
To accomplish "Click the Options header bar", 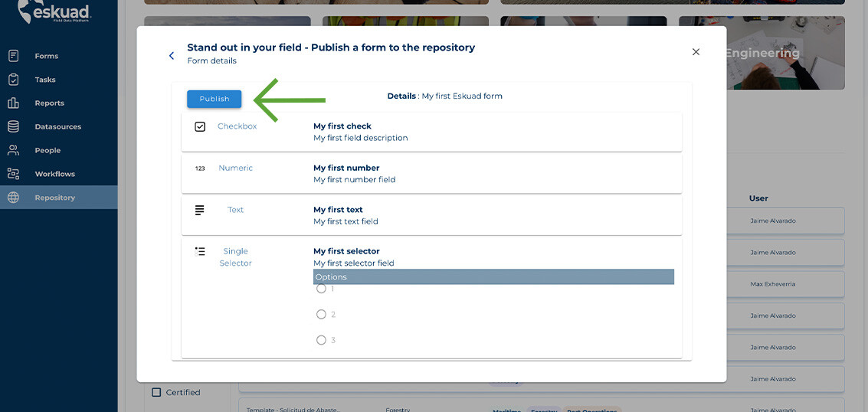I will (493, 276).
